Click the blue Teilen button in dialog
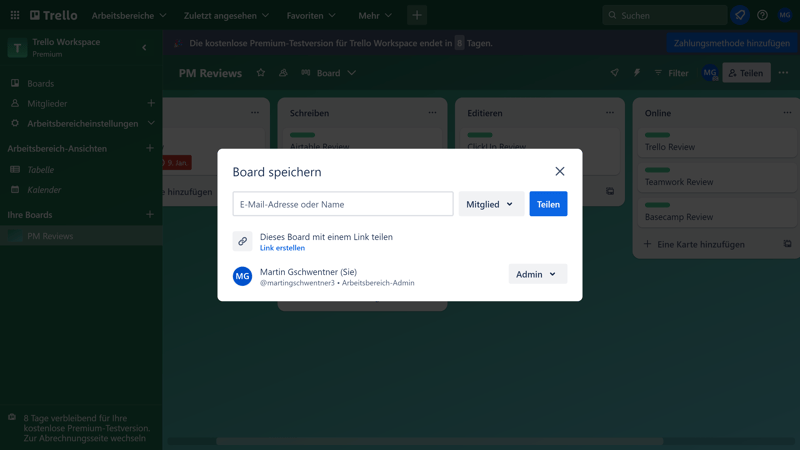Image resolution: width=800 pixels, height=450 pixels. click(548, 204)
